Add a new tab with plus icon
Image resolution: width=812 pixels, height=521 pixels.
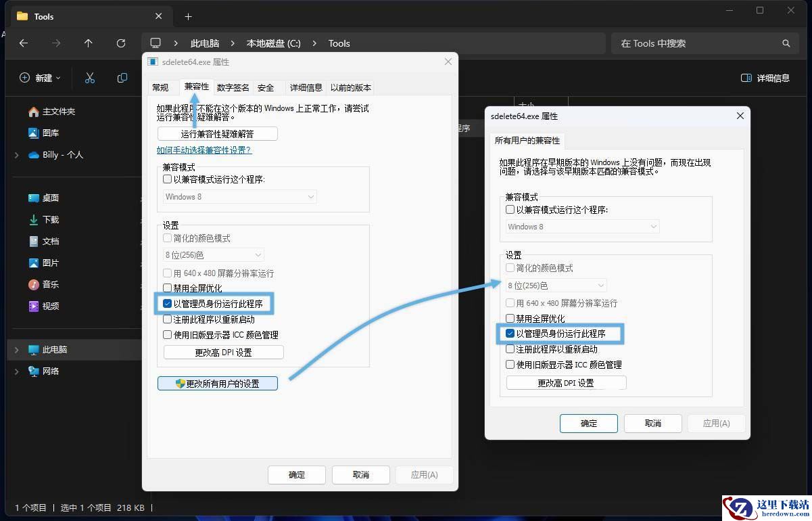click(x=189, y=16)
